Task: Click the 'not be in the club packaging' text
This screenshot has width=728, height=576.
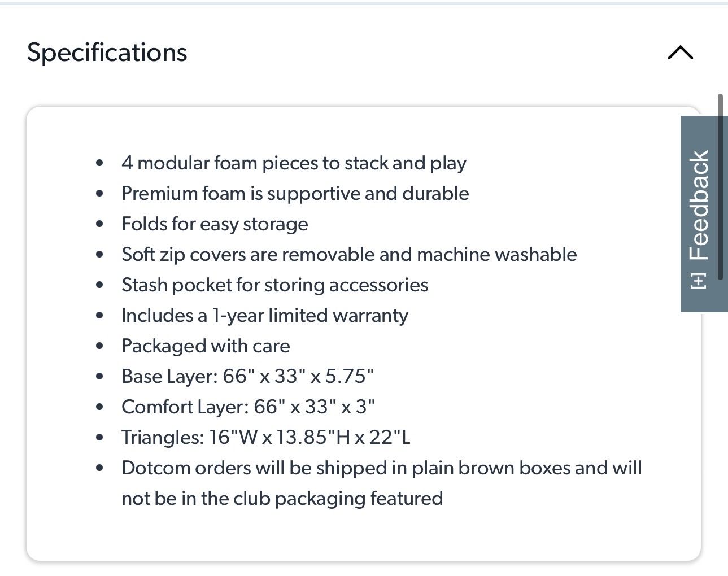Action: [x=282, y=499]
